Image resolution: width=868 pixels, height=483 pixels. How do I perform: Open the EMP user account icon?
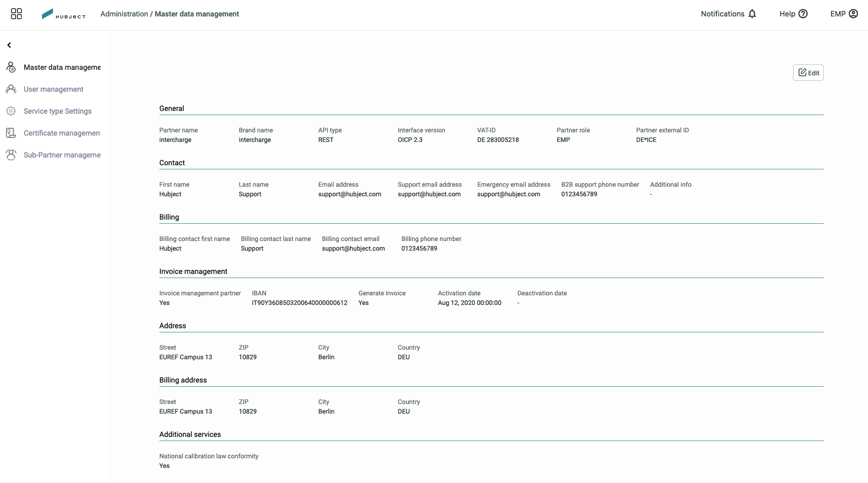click(853, 14)
